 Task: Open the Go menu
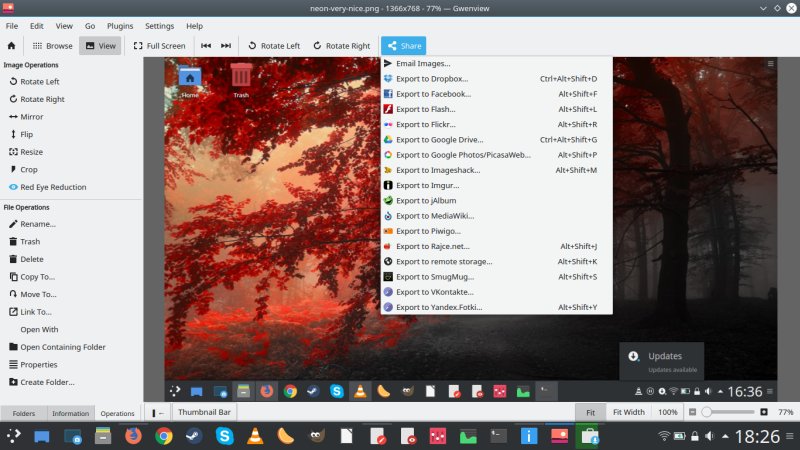tap(90, 26)
